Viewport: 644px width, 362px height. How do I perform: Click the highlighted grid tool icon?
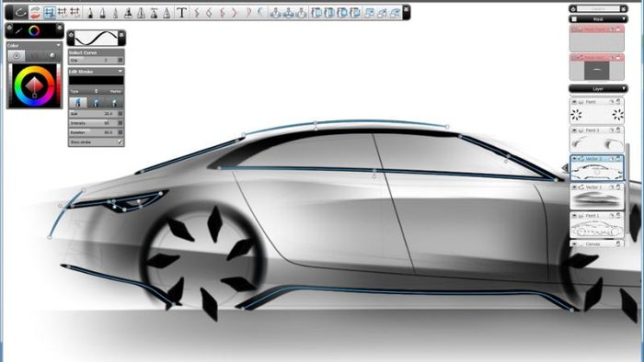click(50, 13)
